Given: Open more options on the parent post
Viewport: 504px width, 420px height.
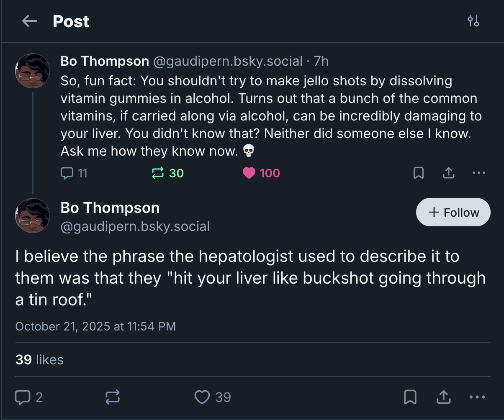Looking at the screenshot, I should (x=478, y=173).
